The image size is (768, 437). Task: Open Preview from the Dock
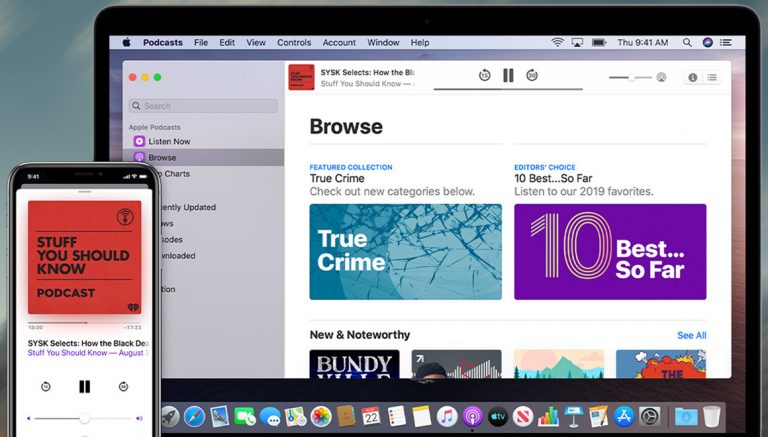[x=220, y=417]
